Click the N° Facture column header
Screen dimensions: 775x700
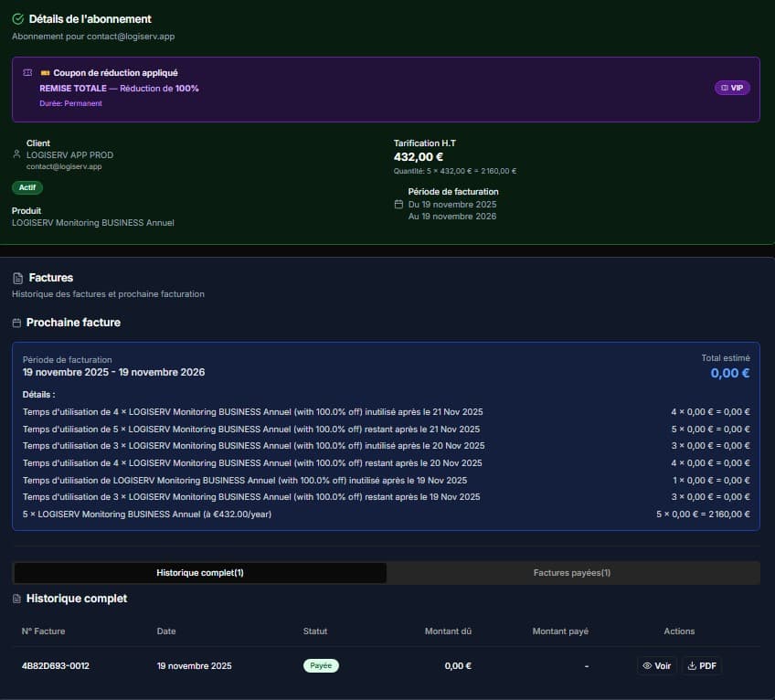click(x=44, y=631)
